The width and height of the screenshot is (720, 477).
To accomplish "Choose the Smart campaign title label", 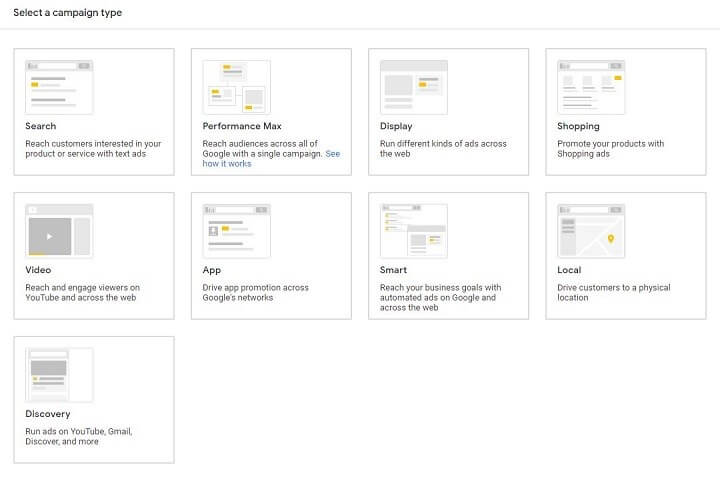I will tap(393, 270).
